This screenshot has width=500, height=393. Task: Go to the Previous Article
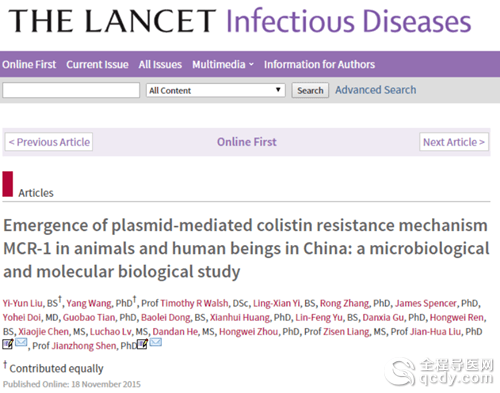click(49, 142)
